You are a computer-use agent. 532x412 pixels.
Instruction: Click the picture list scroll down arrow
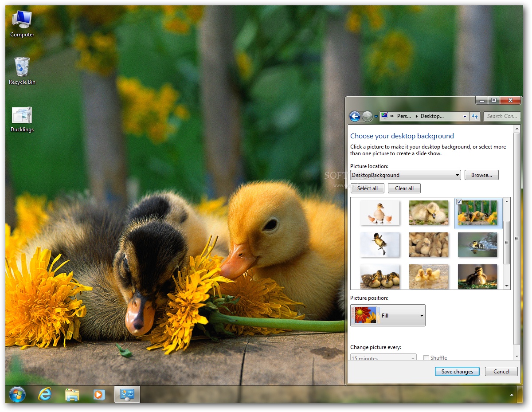click(x=507, y=286)
